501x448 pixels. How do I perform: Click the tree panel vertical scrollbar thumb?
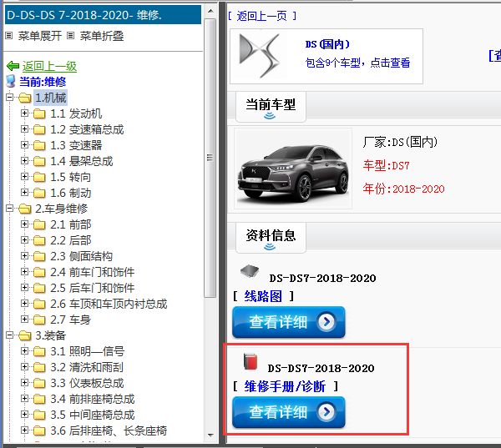click(x=210, y=158)
